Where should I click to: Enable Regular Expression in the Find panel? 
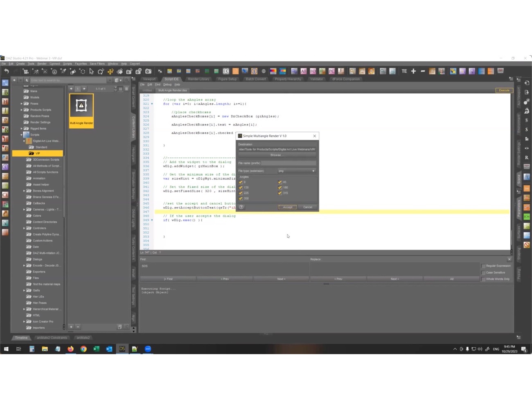click(483, 266)
